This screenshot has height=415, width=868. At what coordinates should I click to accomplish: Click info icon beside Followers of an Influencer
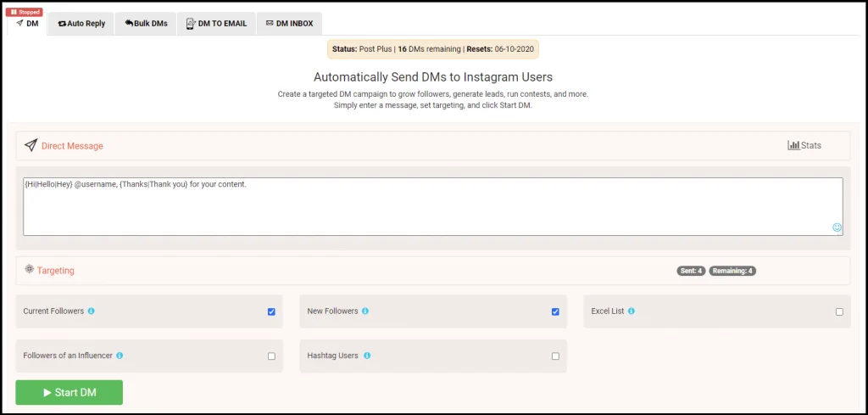pos(120,356)
